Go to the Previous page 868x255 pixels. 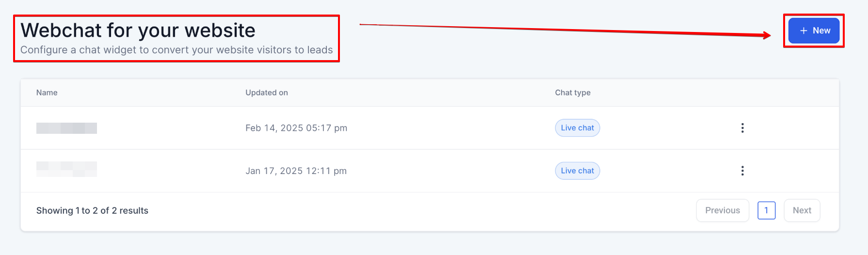point(722,210)
